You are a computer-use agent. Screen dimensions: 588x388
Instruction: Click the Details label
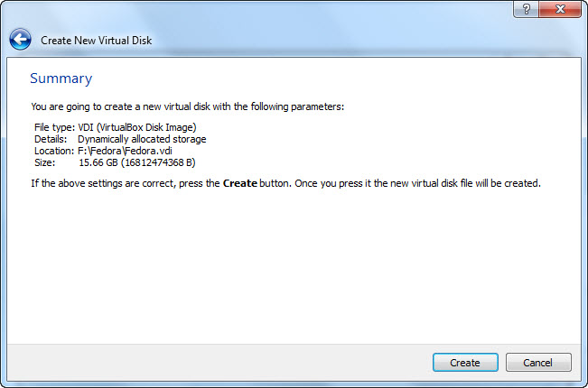point(51,139)
